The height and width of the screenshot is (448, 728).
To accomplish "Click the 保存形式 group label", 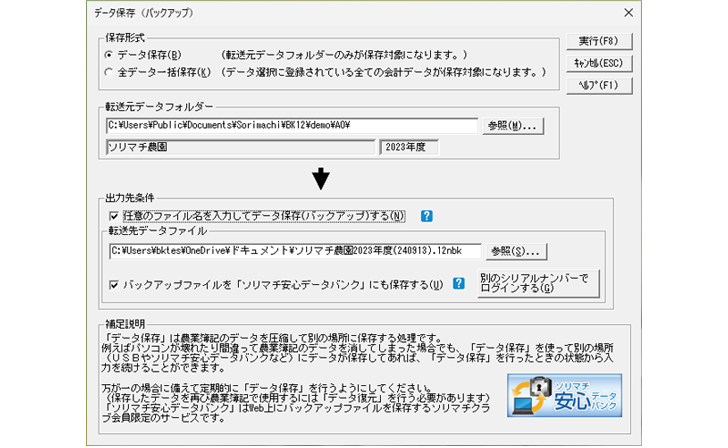I will [125, 38].
